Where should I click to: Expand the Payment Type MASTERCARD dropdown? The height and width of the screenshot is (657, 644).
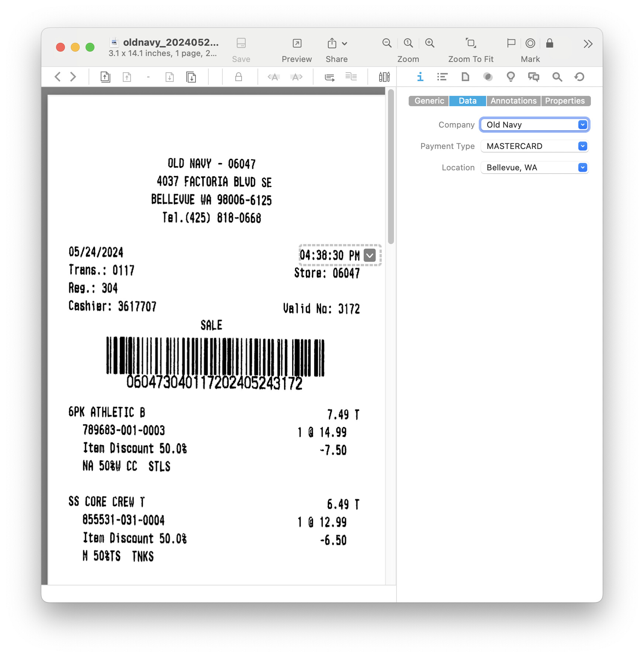[582, 146]
